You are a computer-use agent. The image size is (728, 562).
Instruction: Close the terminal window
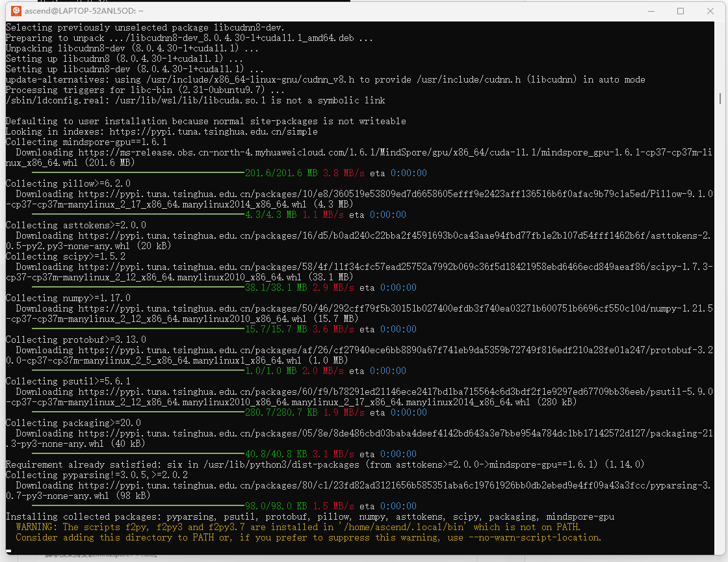pos(710,11)
